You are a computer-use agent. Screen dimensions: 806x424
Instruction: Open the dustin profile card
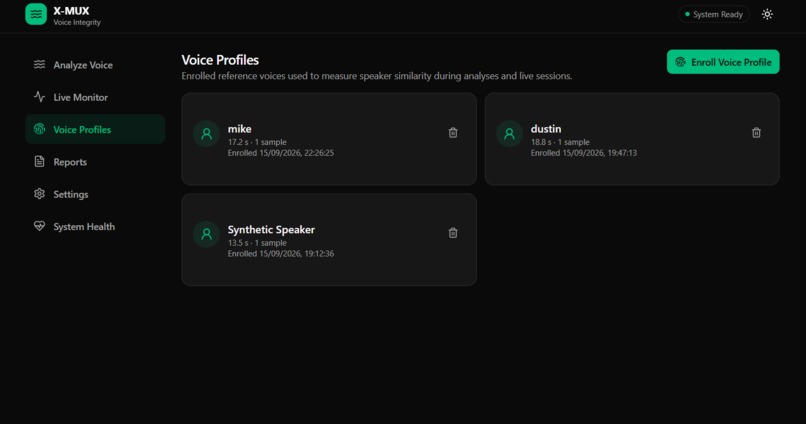[632, 139]
